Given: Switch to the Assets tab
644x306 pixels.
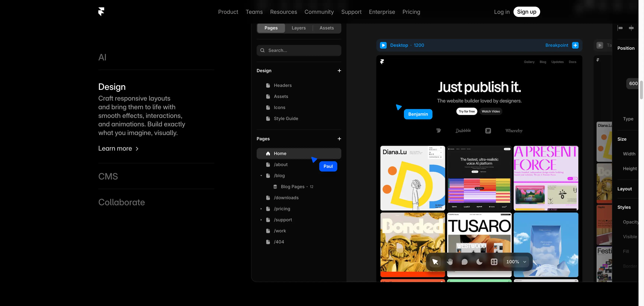Looking at the screenshot, I should (326, 28).
